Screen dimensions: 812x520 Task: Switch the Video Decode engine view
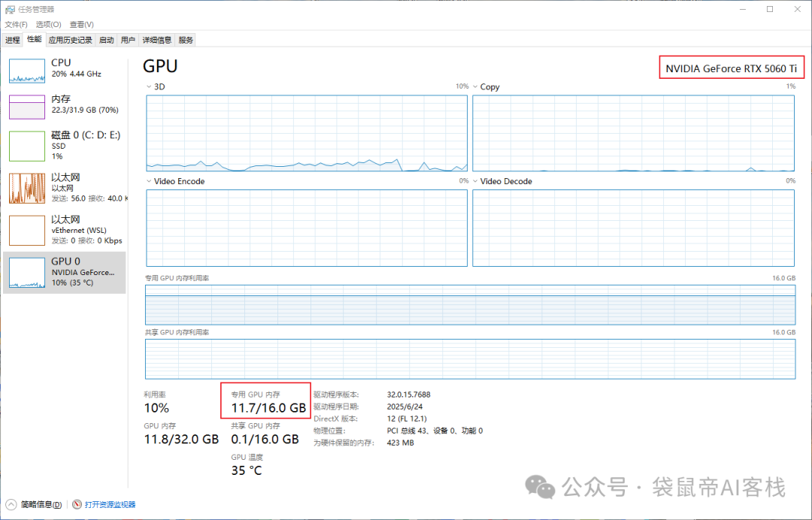click(x=474, y=181)
